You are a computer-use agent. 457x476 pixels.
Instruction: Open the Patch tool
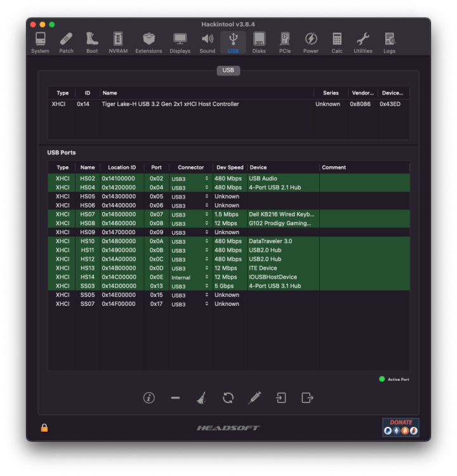pyautogui.click(x=66, y=43)
